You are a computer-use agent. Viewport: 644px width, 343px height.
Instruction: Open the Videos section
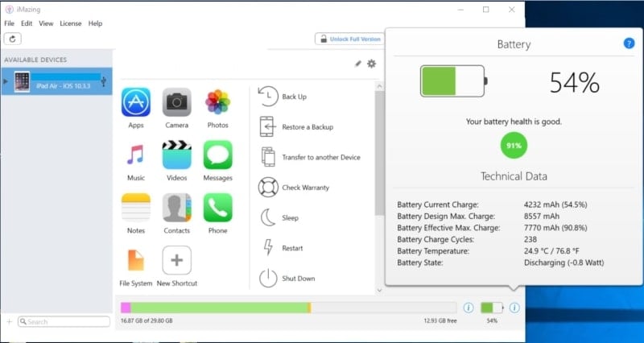click(176, 160)
